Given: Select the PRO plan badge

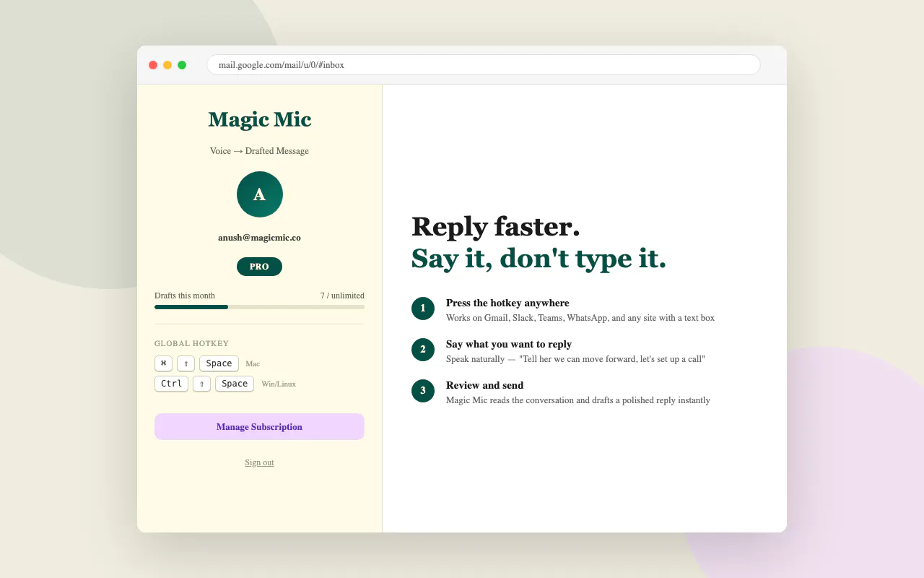Looking at the screenshot, I should click(259, 267).
